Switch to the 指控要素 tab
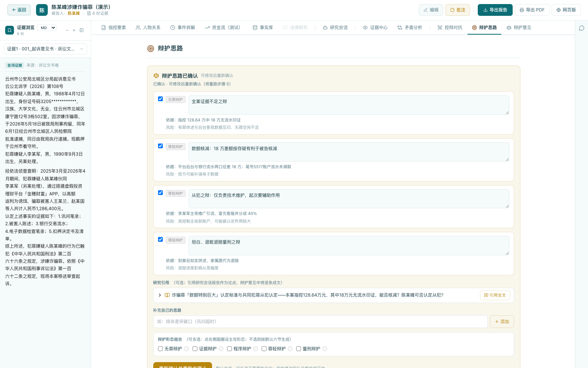This screenshot has width=588, height=368. click(x=114, y=28)
